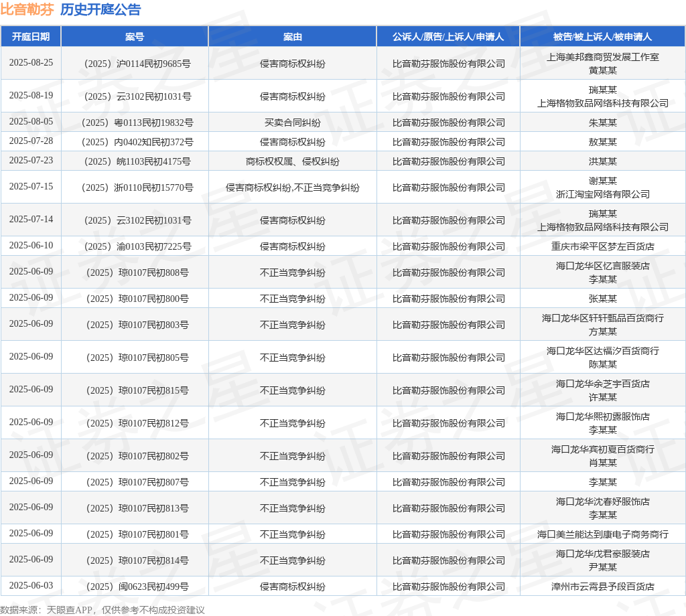Screen dimensions: 686x616
Task: Click defendant 张某某
Action: 602,299
